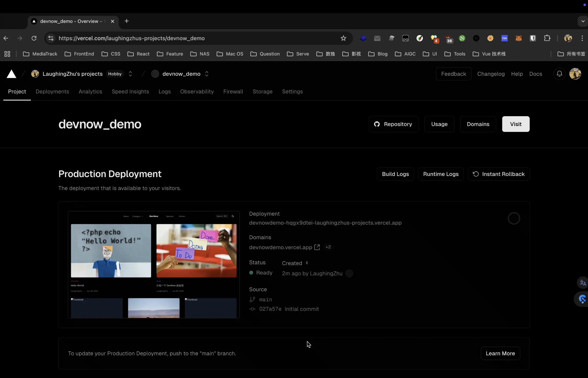Click the Visit button
This screenshot has width=588, height=378.
(516, 124)
